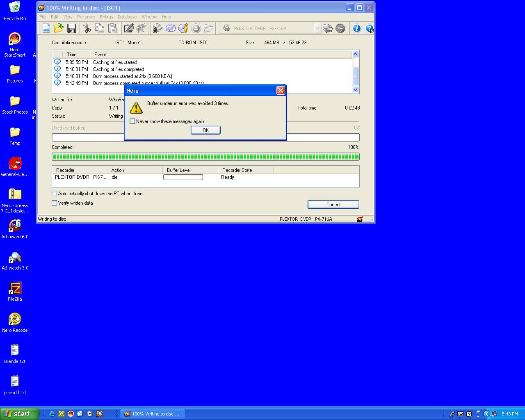The height and width of the screenshot is (420, 525).
Task: Open the PLEXTOR DVDR recorder dropdown
Action: (x=317, y=28)
